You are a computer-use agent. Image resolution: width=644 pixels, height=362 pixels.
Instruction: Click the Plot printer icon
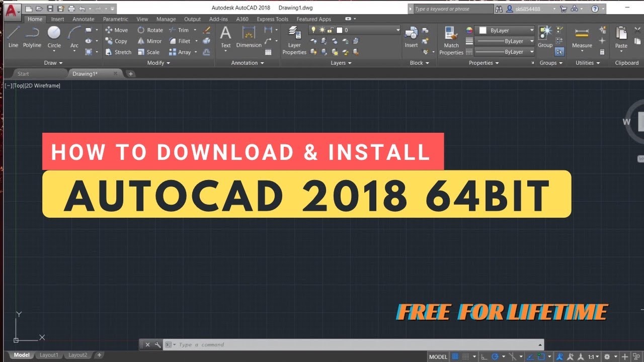point(71,9)
